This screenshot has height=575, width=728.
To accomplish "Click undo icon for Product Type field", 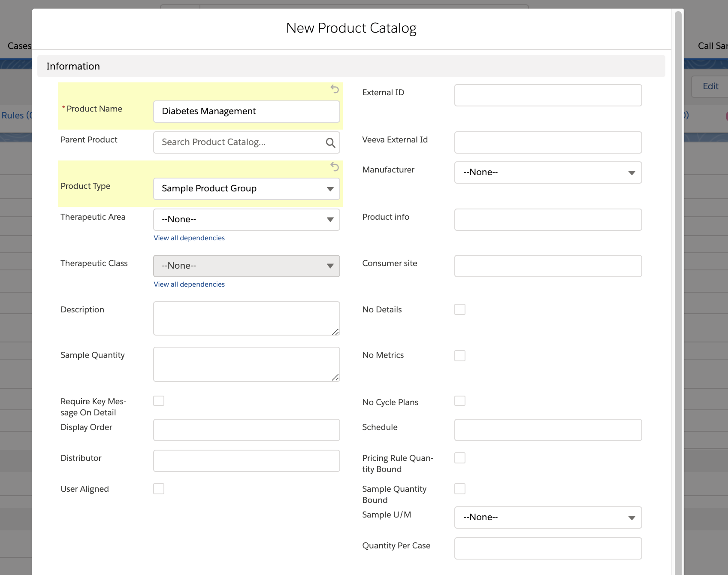I will [335, 167].
